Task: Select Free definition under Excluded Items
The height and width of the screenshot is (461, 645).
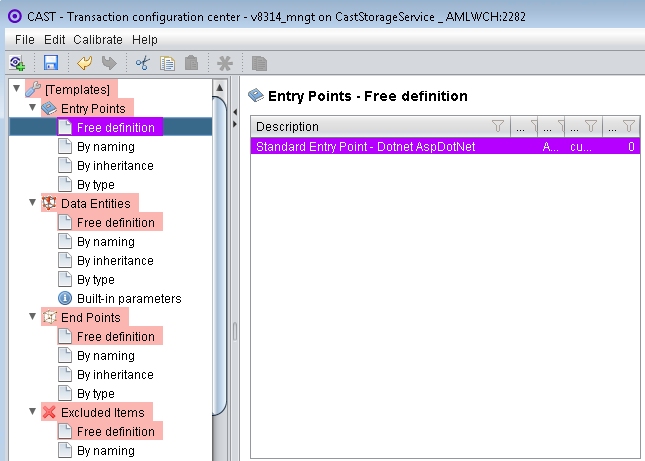Action: point(115,432)
